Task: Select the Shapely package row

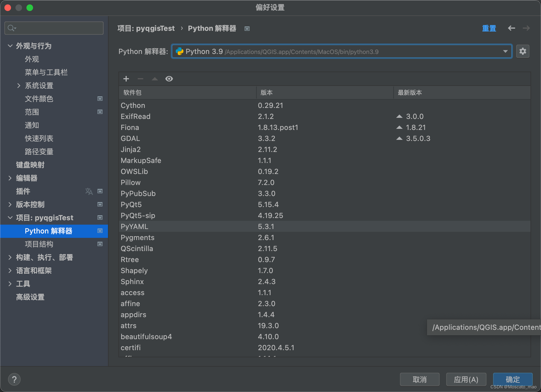Action: click(x=324, y=271)
